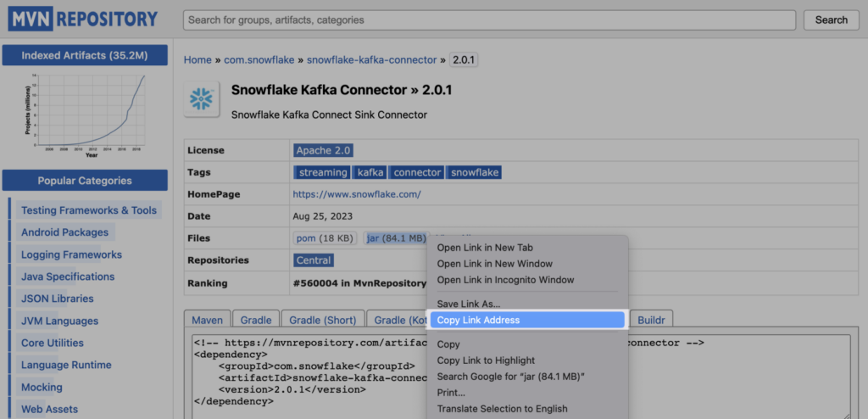Select Open Link in Incognito Window
The height and width of the screenshot is (419, 868).
(505, 280)
